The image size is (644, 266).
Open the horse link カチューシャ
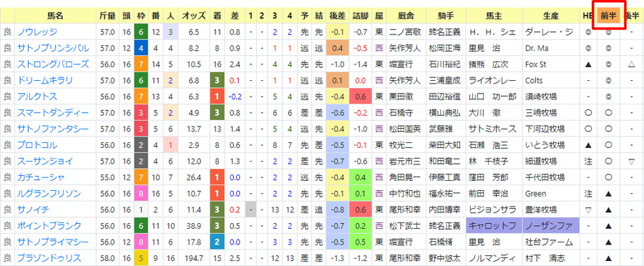point(41,177)
